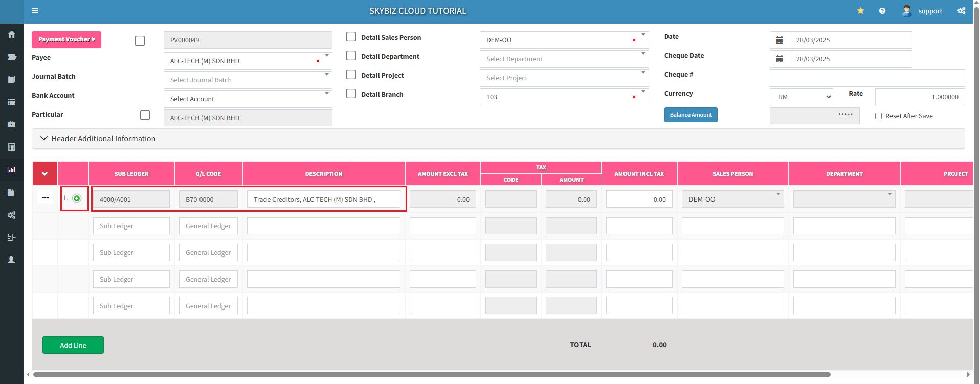Open the support user menu
This screenshot has width=980, height=384.
(922, 11)
